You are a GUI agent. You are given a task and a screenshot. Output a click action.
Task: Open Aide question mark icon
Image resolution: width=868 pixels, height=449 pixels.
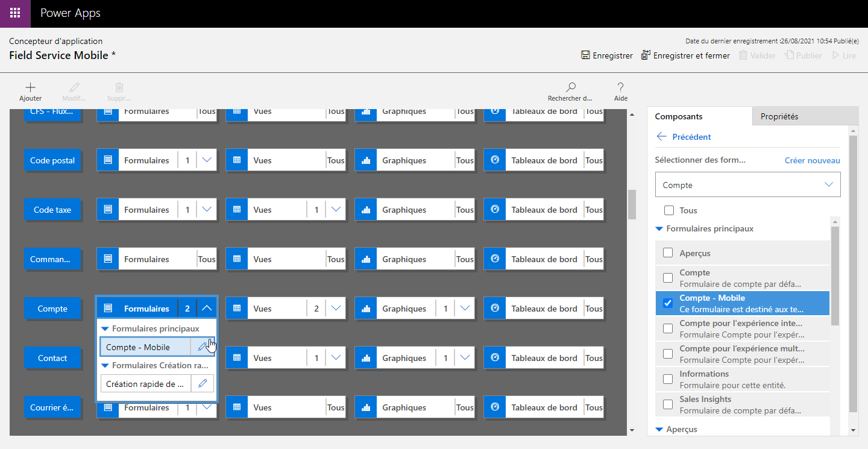[x=620, y=87]
